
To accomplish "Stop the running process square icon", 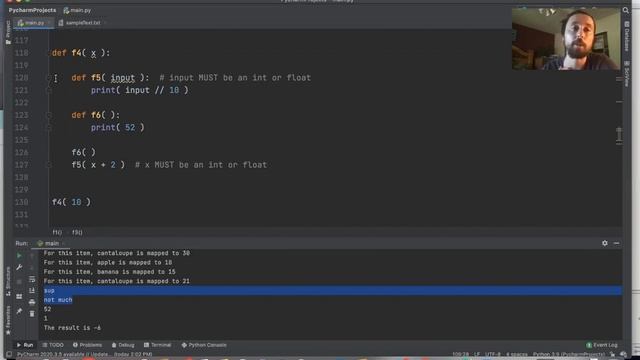I will click(19, 282).
